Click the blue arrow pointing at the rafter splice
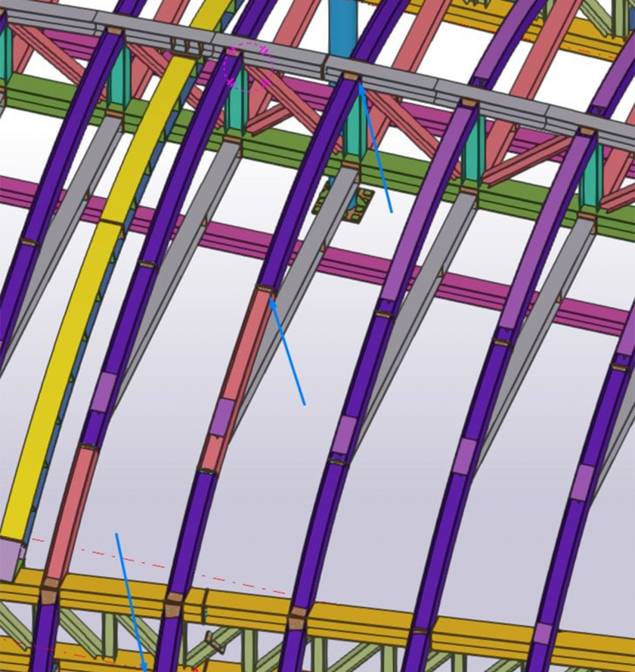The width and height of the screenshot is (635, 672). tap(288, 352)
